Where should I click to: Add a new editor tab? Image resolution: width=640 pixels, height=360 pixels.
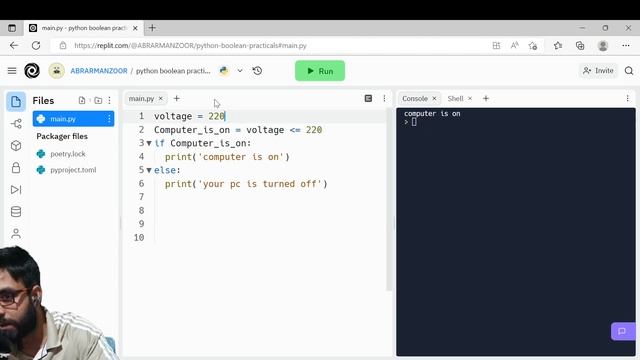pyautogui.click(x=177, y=98)
